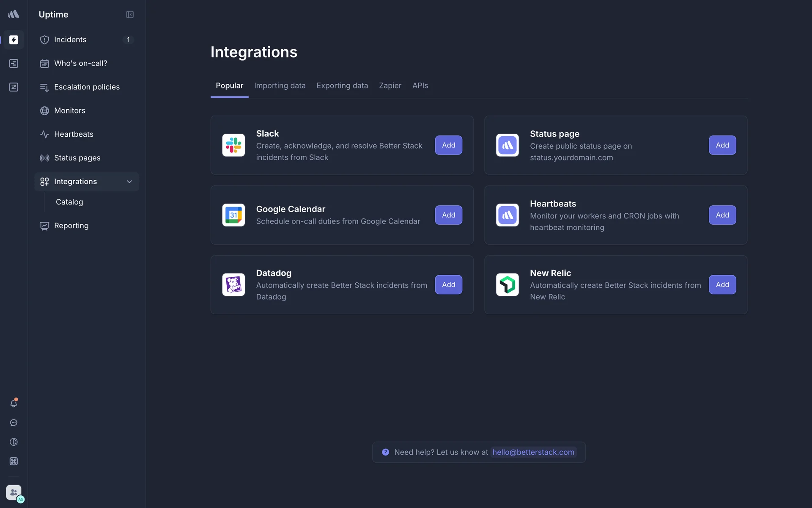Click the Better Stack logo icon
This screenshot has height=508, width=812.
(14, 14)
